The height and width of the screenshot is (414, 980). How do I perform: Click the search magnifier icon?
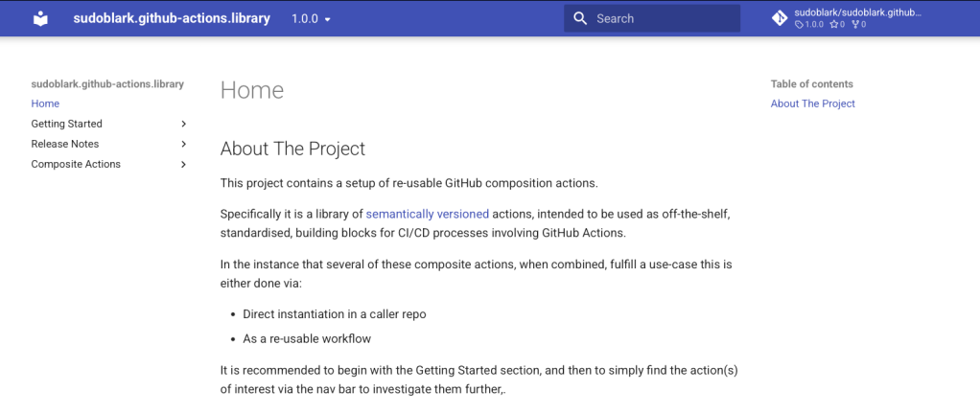coord(581,19)
